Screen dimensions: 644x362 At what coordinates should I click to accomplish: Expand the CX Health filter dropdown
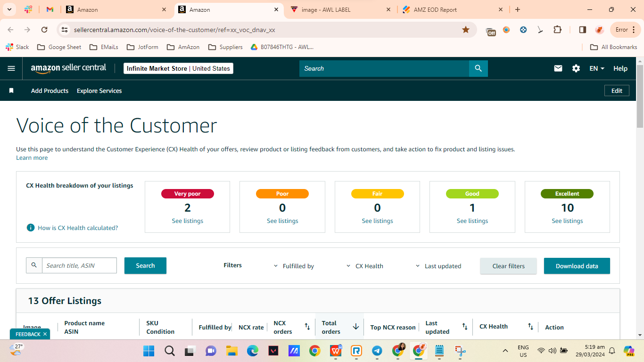tap(365, 266)
